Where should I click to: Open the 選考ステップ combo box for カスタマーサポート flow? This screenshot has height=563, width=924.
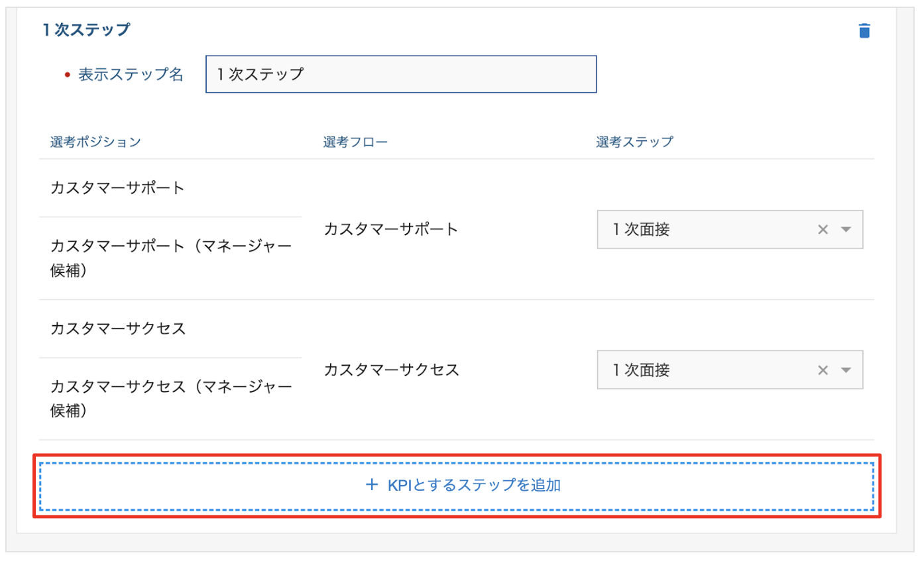click(730, 230)
